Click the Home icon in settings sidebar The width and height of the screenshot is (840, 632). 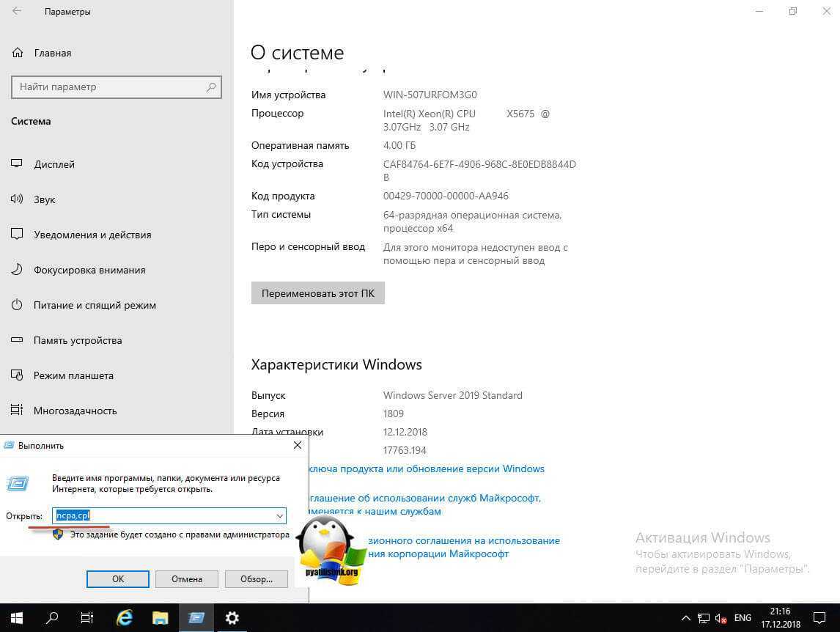(17, 53)
